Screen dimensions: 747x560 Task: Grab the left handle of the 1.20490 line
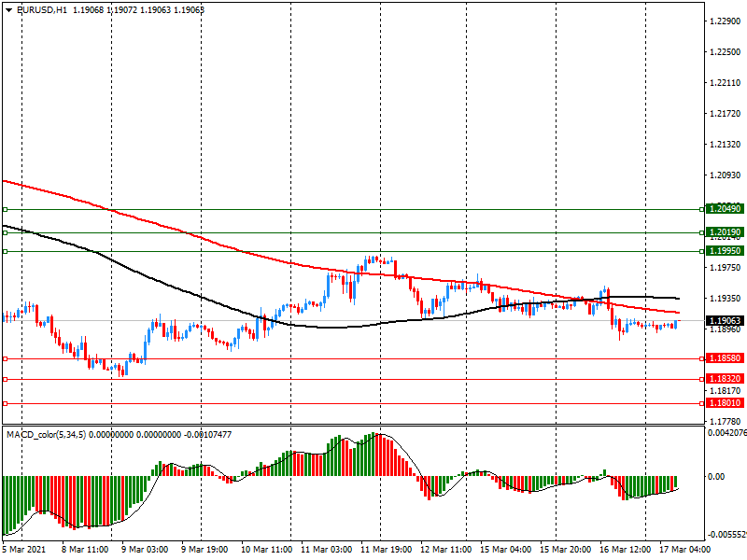click(6, 209)
